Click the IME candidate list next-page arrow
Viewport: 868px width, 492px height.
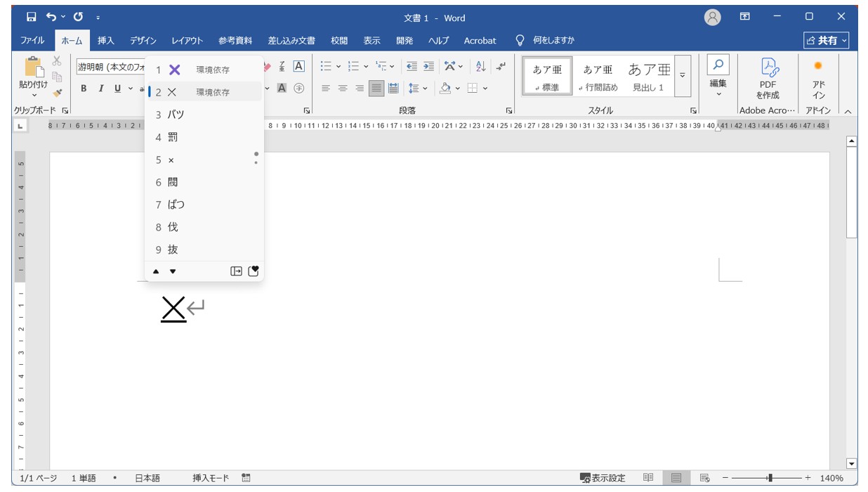173,271
